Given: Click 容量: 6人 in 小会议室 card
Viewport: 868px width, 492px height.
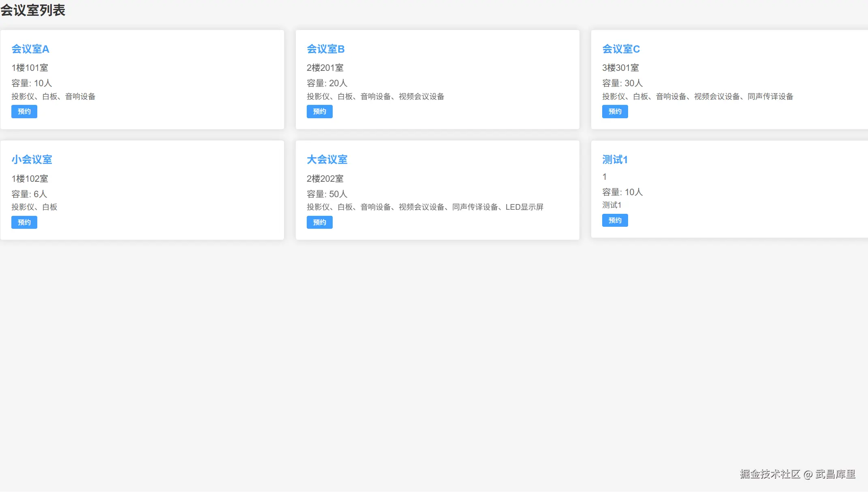Looking at the screenshot, I should pos(29,194).
